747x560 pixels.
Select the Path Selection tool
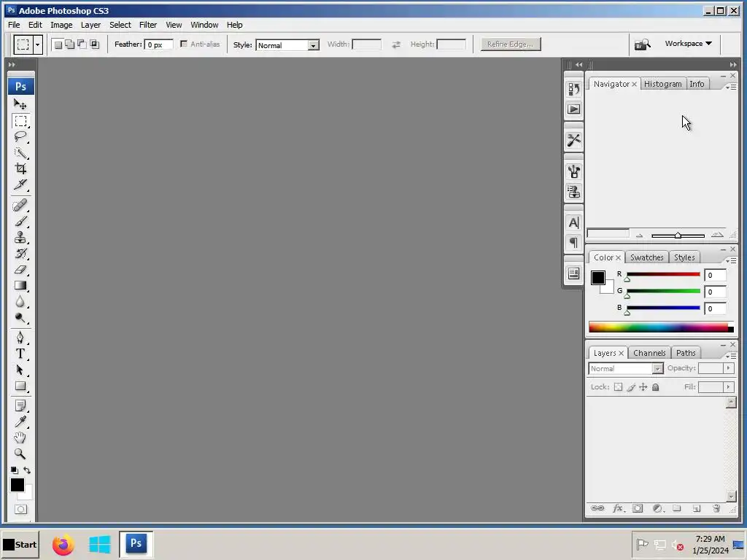click(20, 370)
